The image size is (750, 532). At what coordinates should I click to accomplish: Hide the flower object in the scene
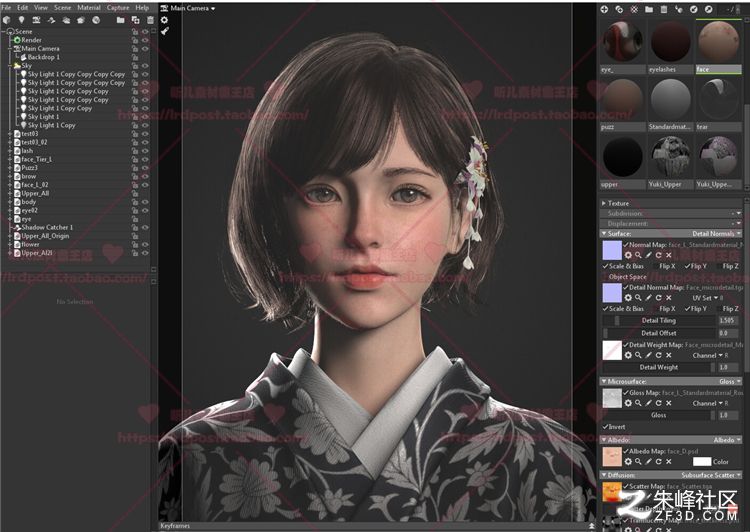point(145,244)
